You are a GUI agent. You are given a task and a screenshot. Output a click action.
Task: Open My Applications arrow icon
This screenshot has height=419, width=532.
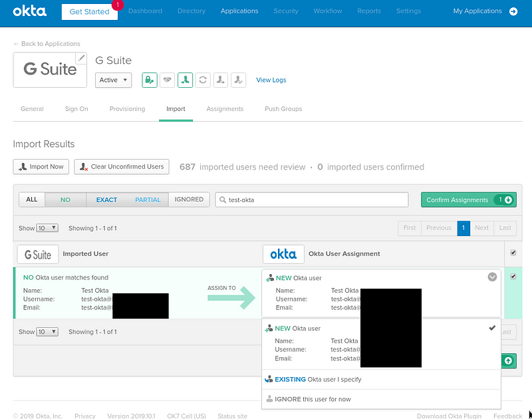(x=513, y=11)
